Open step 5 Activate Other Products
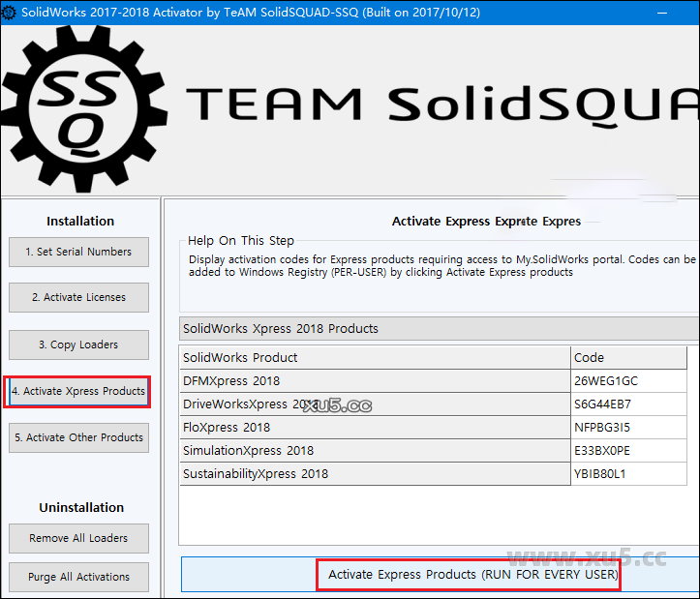The image size is (700, 599). click(x=78, y=437)
